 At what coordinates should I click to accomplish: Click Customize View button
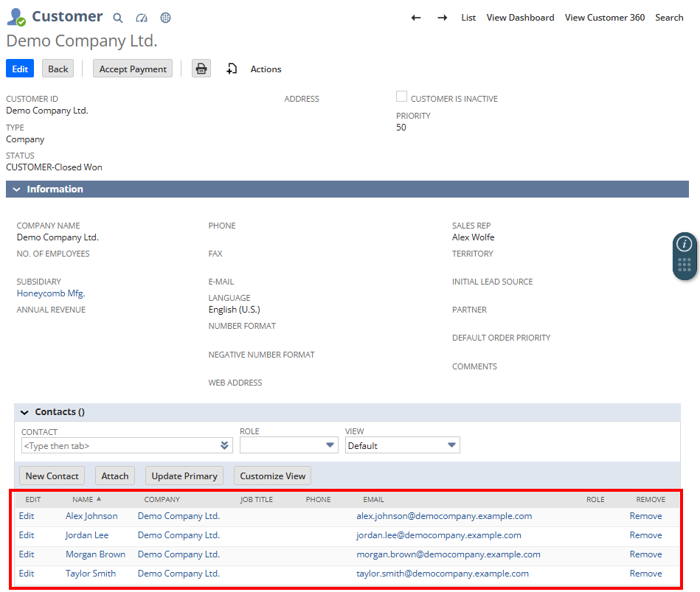(x=272, y=476)
